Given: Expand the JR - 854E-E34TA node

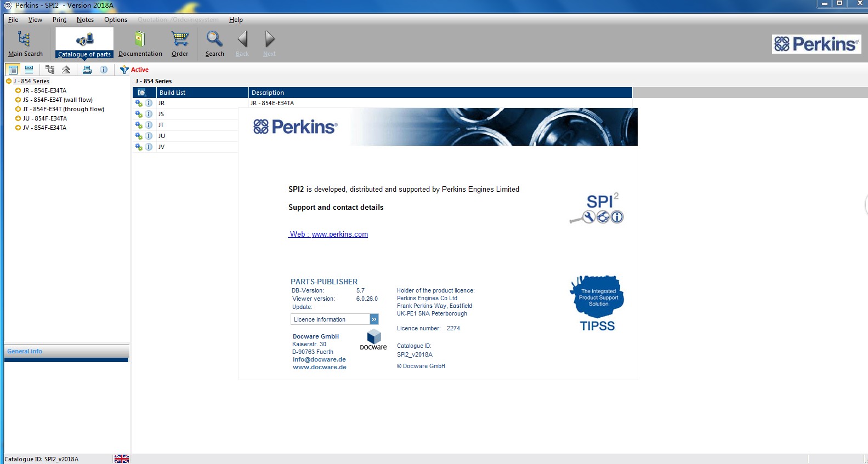Looking at the screenshot, I should [18, 90].
